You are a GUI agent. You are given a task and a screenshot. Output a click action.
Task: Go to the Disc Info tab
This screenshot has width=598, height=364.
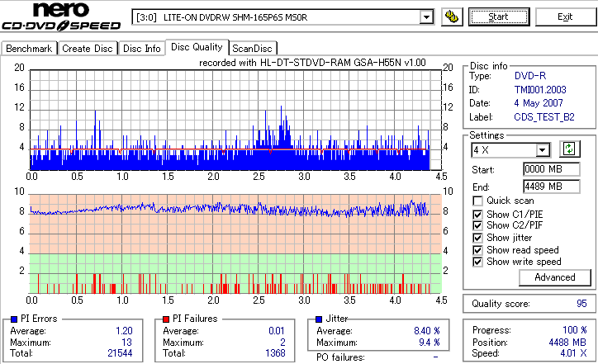click(141, 49)
